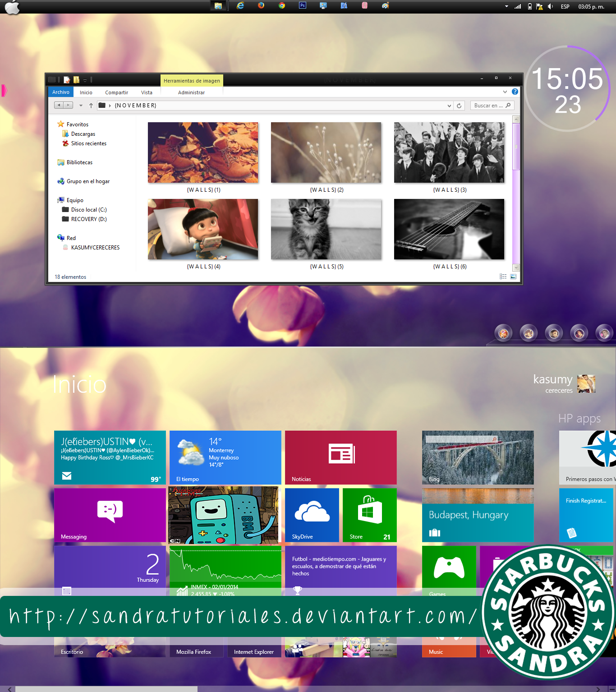Show hidden tray icons arrow
616x692 pixels.
coord(506,6)
